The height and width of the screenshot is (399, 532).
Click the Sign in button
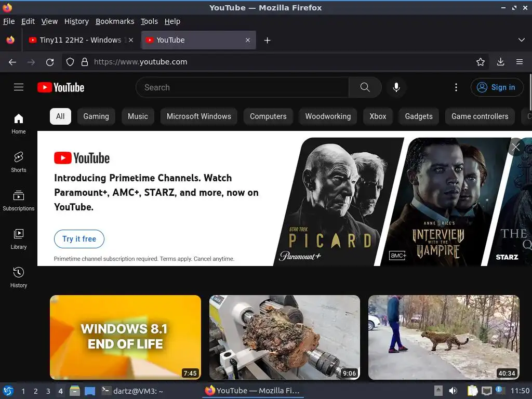(x=497, y=87)
